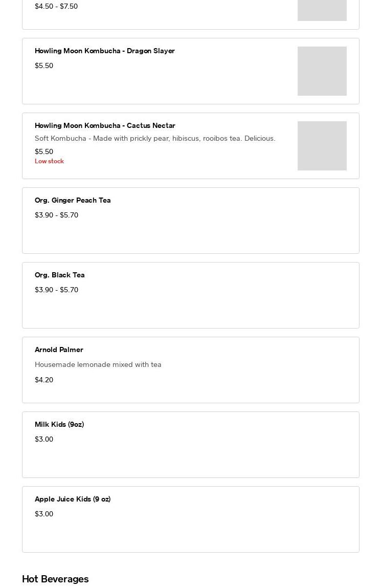Click the top partially visible item thumbnail
Viewport: 381px width, 588px height.
(x=322, y=10)
